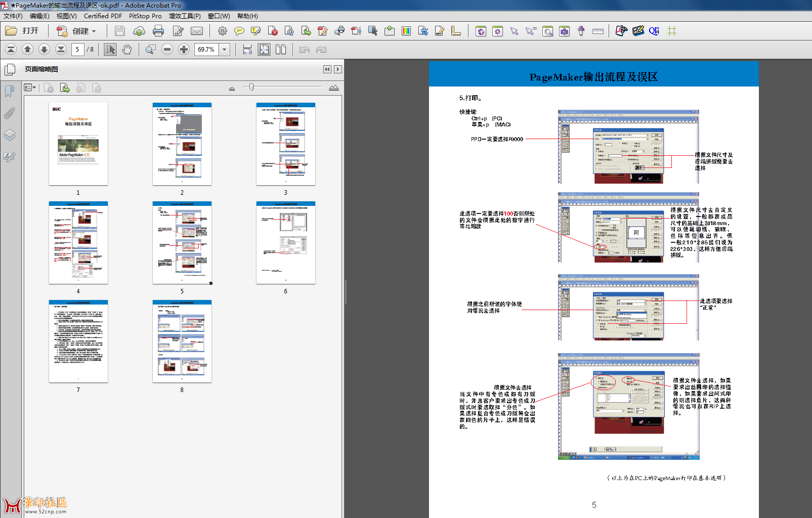
Task: Activate the text selection arrow tool
Action: click(110, 49)
